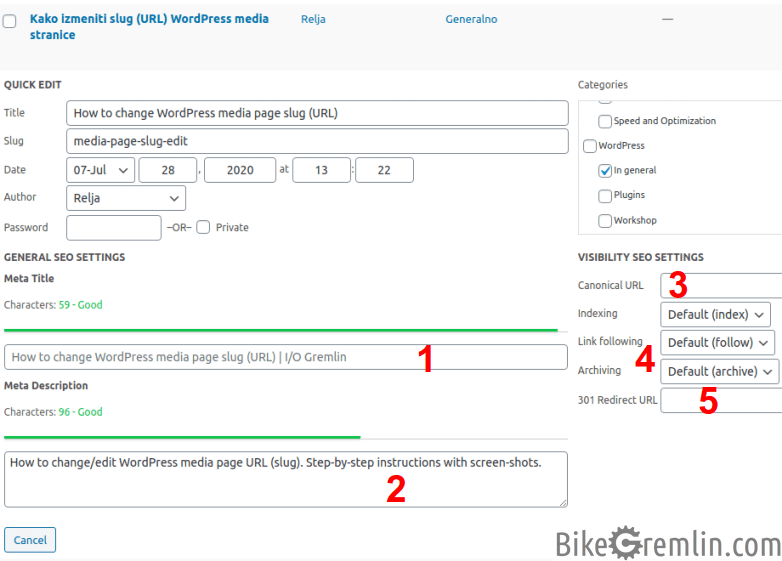The height and width of the screenshot is (561, 782).
Task: Click the Meta Title character progress bar
Action: (x=286, y=330)
